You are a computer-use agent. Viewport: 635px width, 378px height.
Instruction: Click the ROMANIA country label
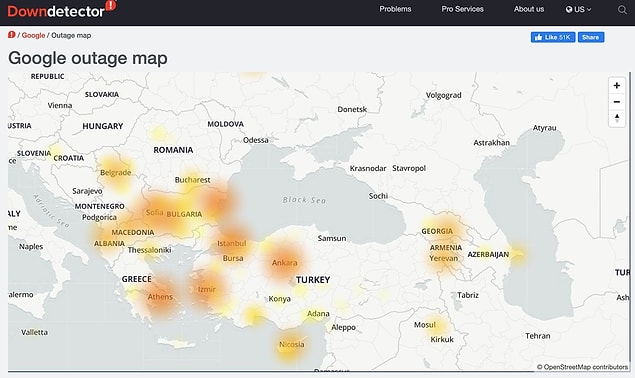point(173,150)
